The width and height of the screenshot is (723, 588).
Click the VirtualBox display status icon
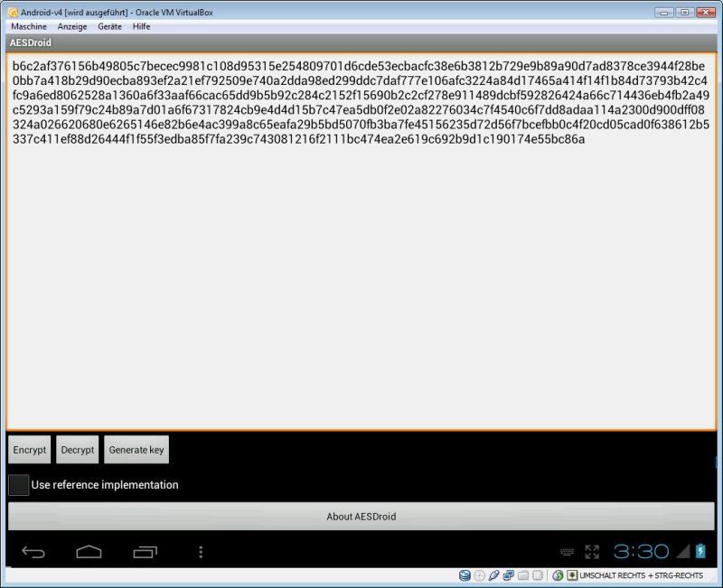537,575
